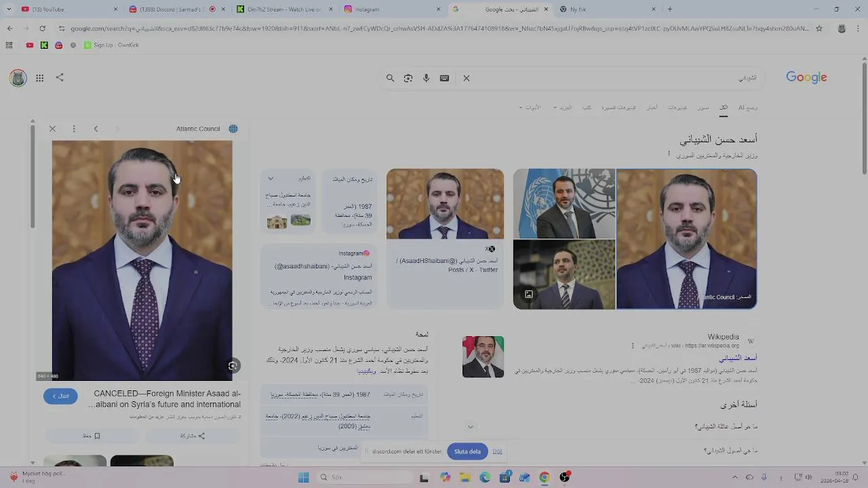Switch to the Om7h2 Stream Kick tab

click(285, 9)
